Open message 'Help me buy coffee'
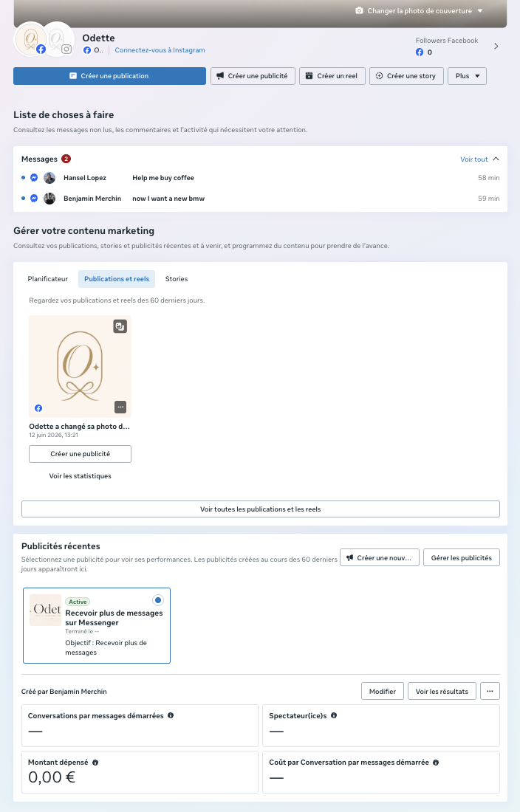 (163, 178)
